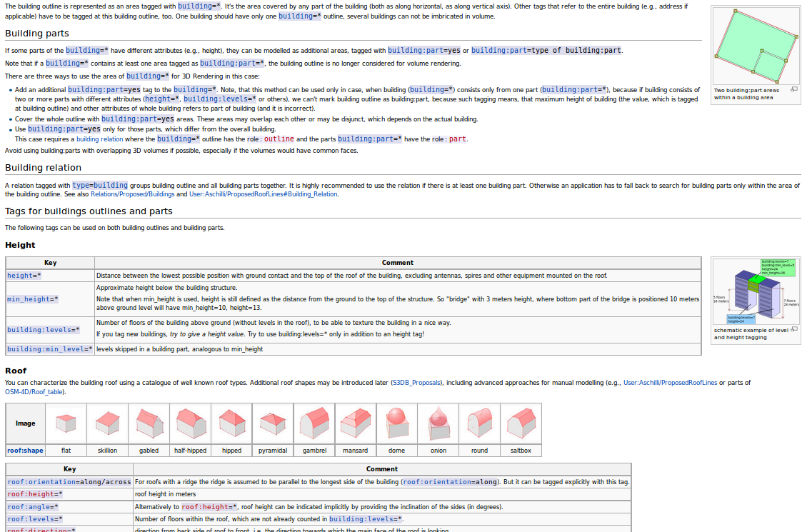Open the two building:part areas diagram
This screenshot has height=532, width=812.
[756, 46]
